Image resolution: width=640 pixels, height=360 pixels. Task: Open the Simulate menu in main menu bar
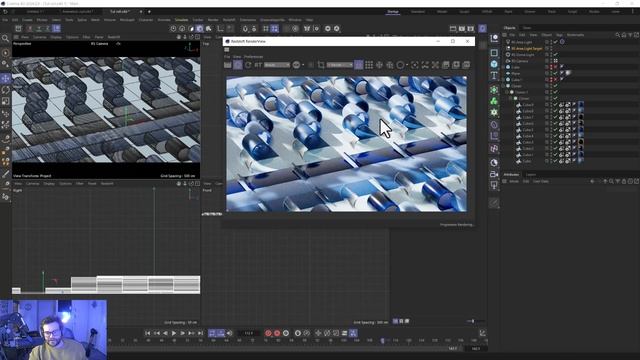point(182,20)
